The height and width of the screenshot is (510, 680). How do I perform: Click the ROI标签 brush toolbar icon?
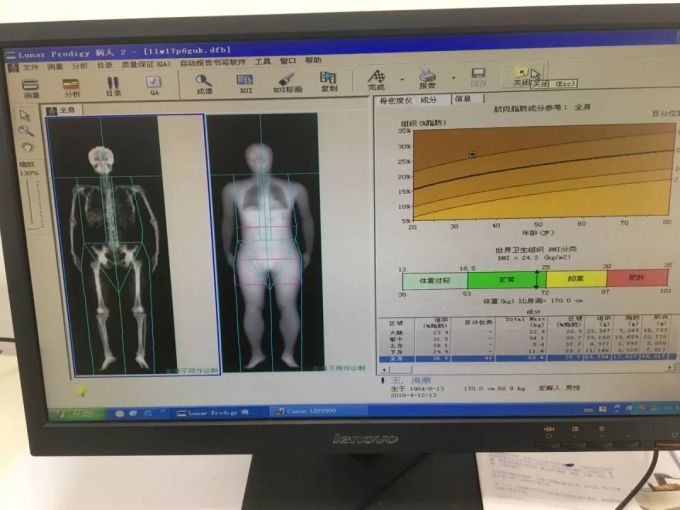287,83
